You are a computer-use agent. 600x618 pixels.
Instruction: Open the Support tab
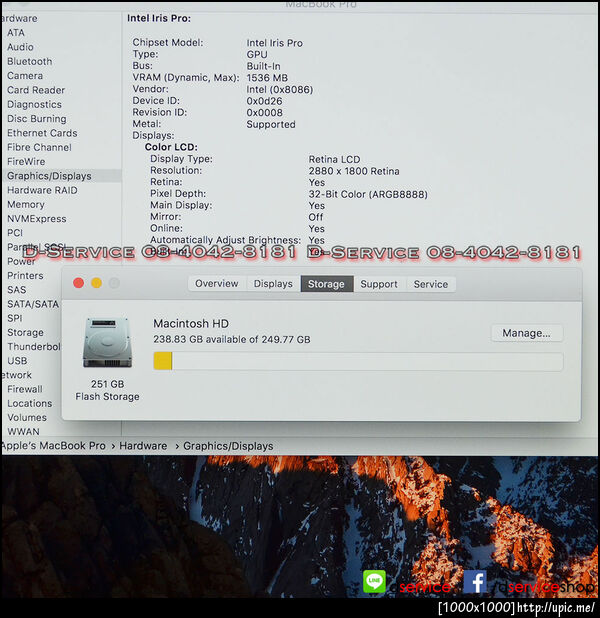(x=379, y=284)
